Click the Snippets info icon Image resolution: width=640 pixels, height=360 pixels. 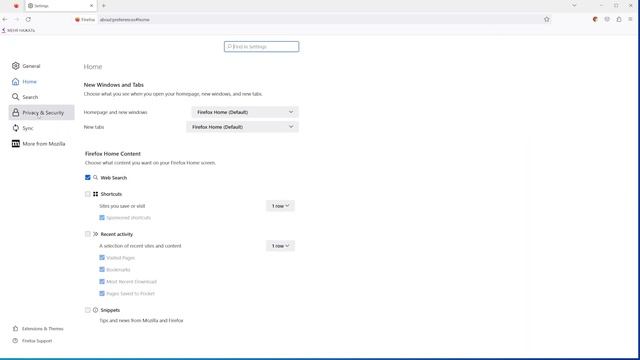coord(96,310)
